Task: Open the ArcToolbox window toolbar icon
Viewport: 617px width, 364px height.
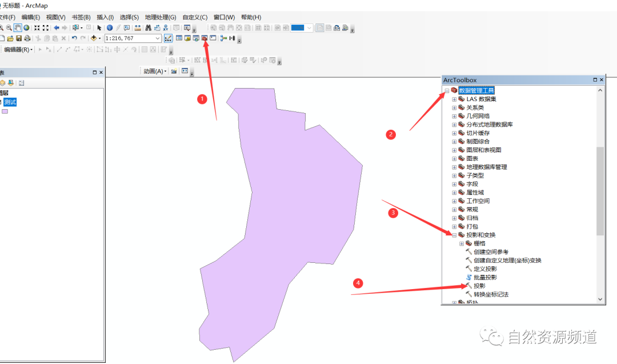Action: point(205,38)
